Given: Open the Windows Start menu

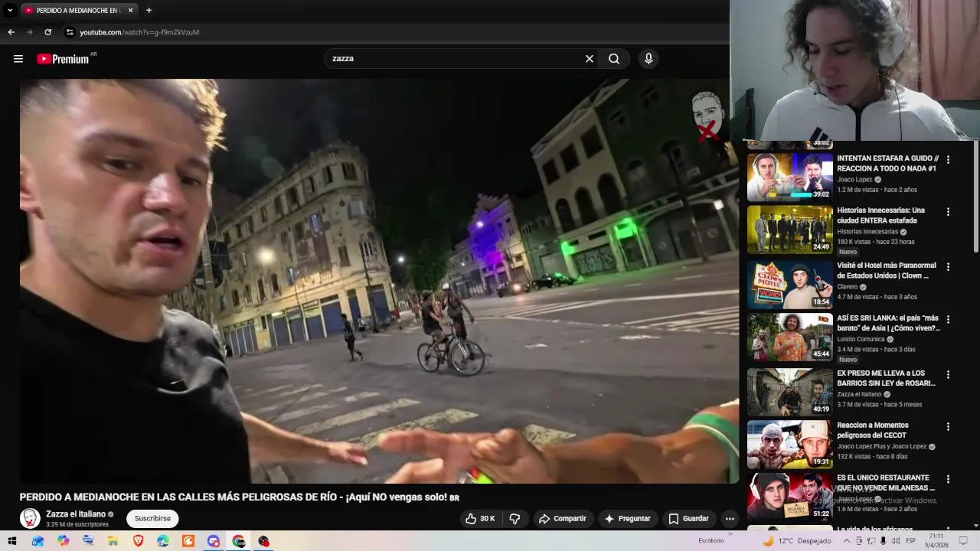Looking at the screenshot, I should (x=12, y=541).
